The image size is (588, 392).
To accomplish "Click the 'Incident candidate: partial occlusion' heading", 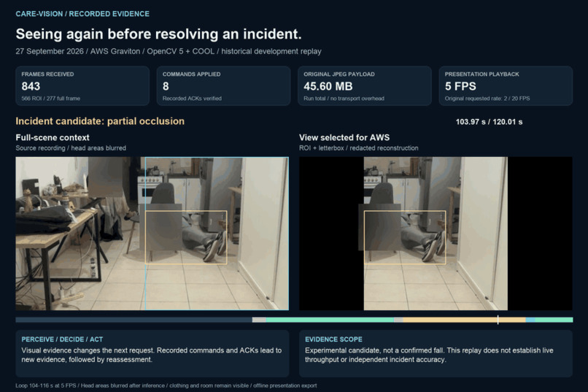I will click(100, 121).
